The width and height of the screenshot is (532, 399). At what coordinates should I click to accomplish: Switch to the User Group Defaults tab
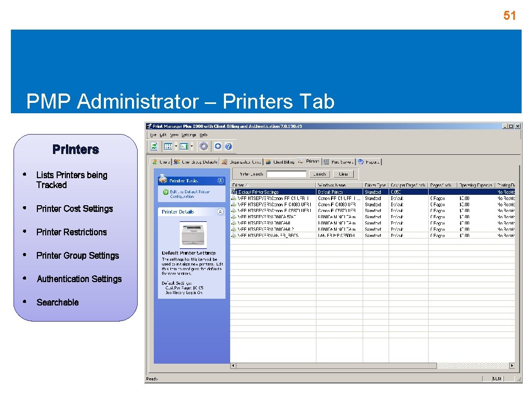tap(195, 162)
